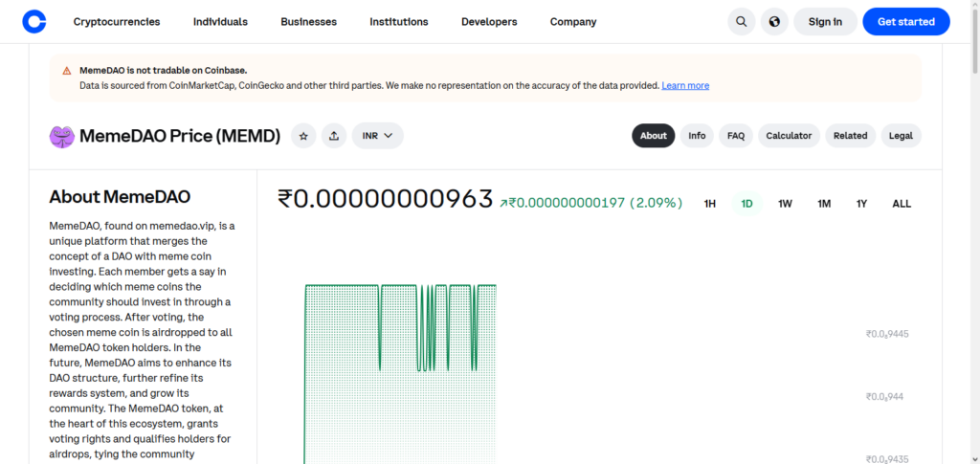980x464 pixels.
Task: Add MemeDAO to watchlist with star icon
Action: tap(303, 136)
